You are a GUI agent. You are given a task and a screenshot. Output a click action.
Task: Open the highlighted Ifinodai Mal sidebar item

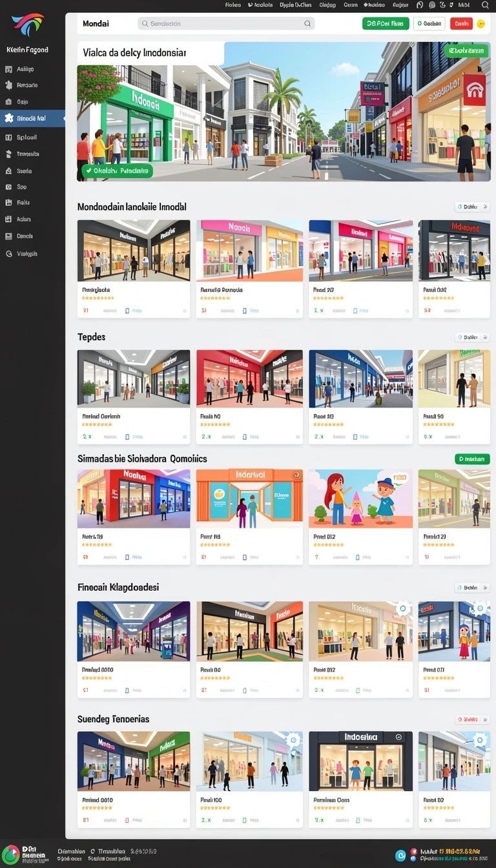(x=32, y=118)
